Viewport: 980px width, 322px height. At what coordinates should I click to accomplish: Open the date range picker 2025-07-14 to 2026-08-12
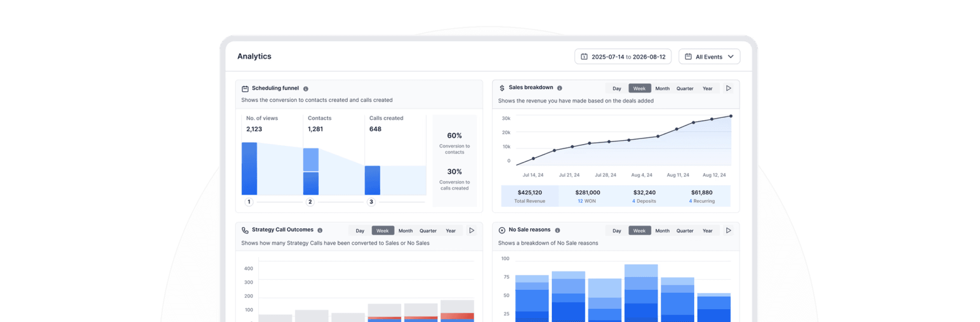pos(623,57)
